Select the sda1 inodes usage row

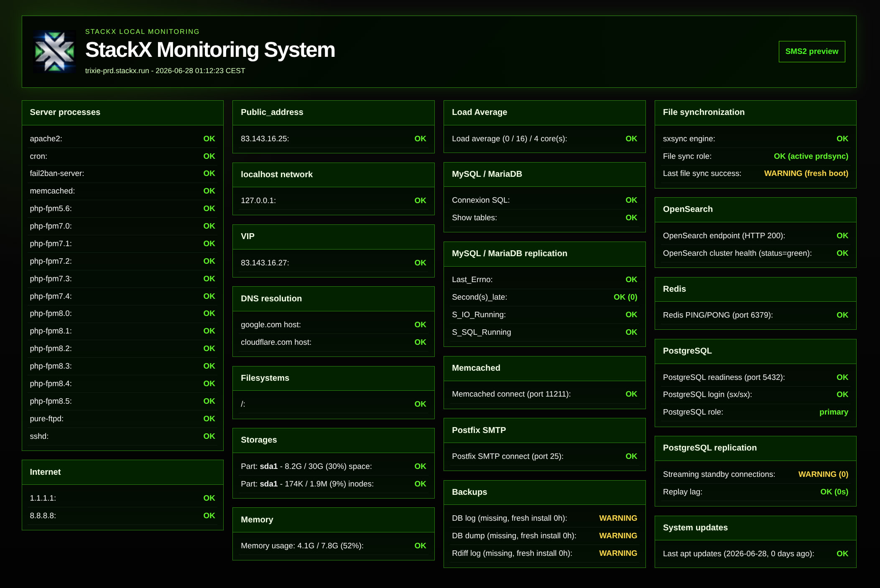coord(334,484)
